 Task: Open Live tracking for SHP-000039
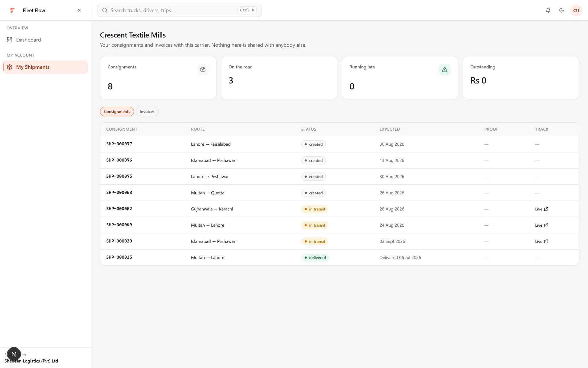[541, 242]
